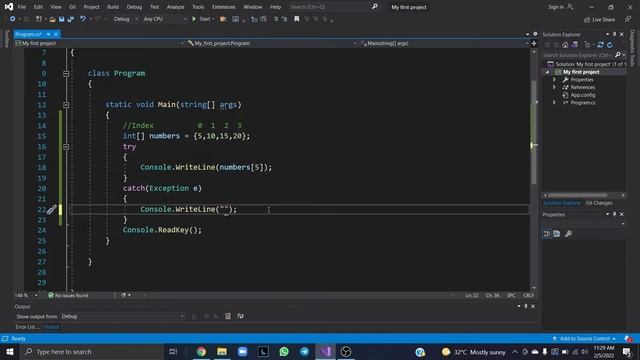The width and height of the screenshot is (640, 360).
Task: Open Telegram from the taskbar
Action: click(304, 351)
